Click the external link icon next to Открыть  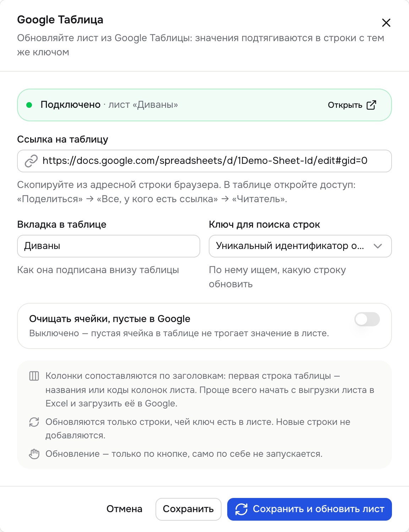(371, 105)
